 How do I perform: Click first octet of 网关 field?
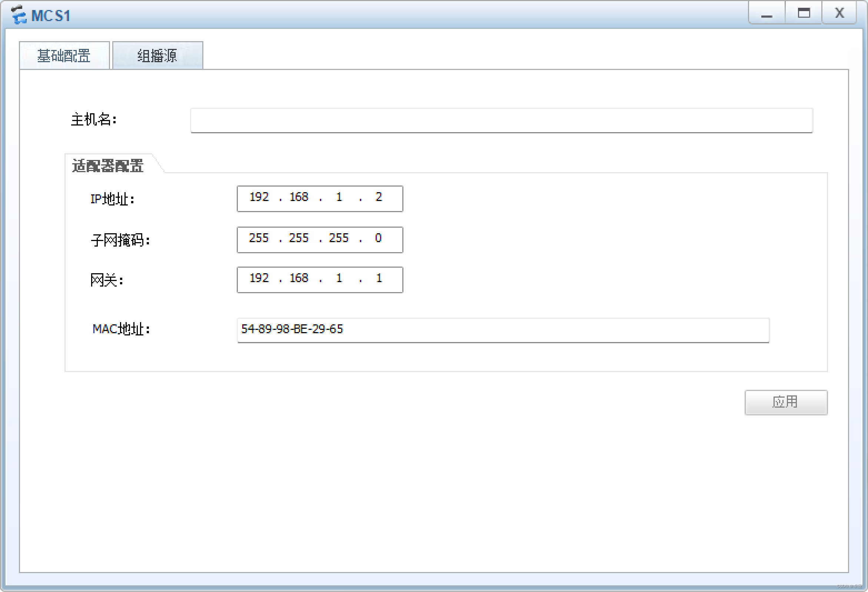click(x=259, y=278)
